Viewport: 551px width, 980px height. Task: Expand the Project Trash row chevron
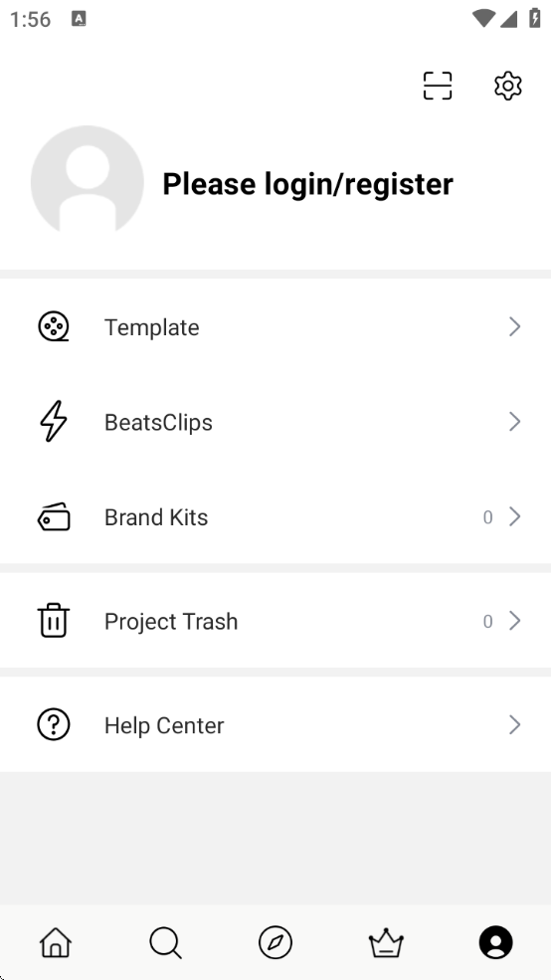pyautogui.click(x=515, y=621)
